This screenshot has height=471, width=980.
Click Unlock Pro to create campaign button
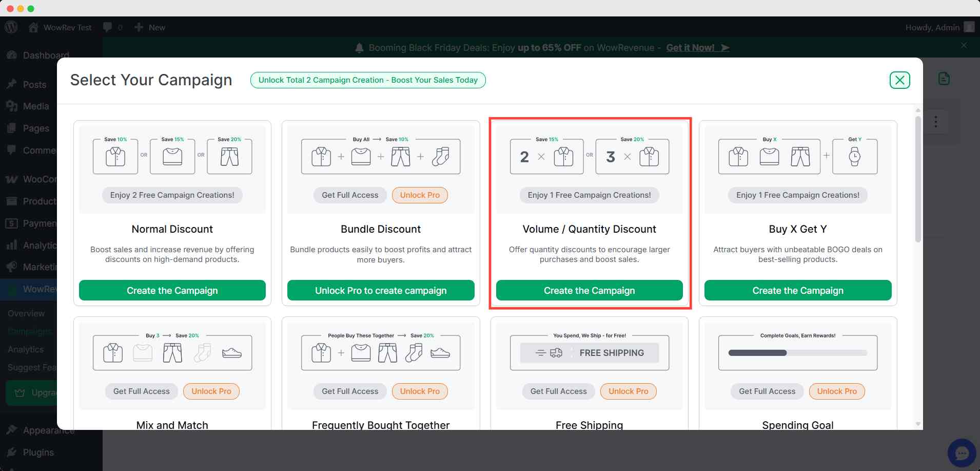click(x=380, y=290)
